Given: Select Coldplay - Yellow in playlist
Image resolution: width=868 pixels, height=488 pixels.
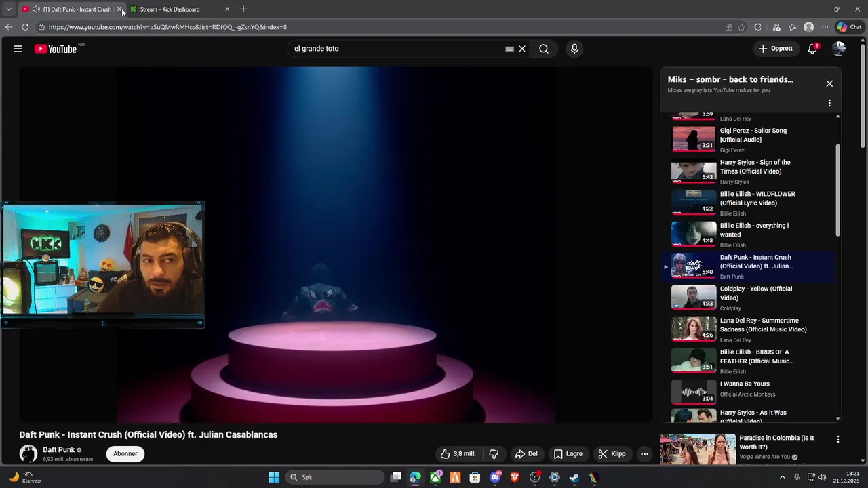Looking at the screenshot, I should point(749,298).
